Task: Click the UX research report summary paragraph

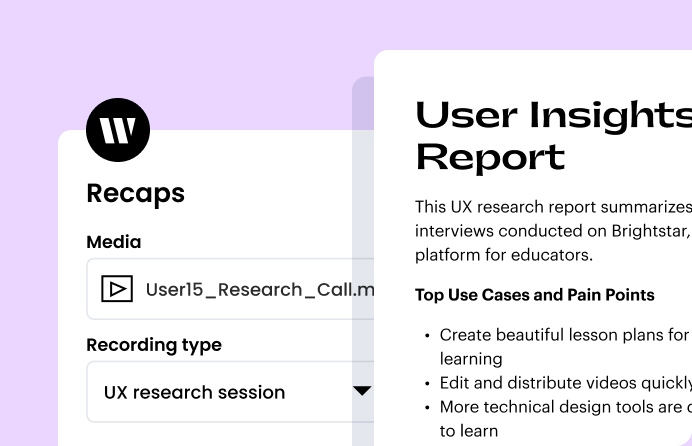Action: [x=553, y=231]
